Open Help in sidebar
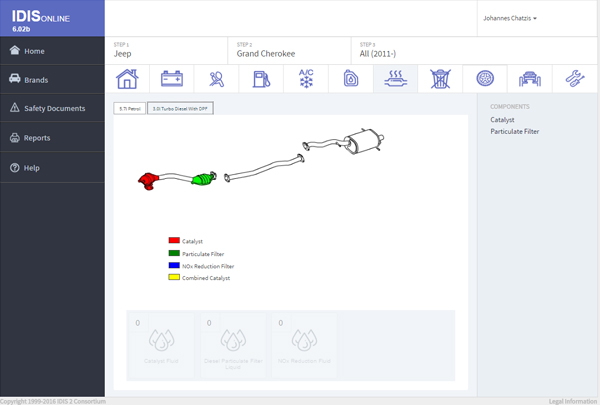Image resolution: width=600 pixels, height=405 pixels. coord(52,168)
